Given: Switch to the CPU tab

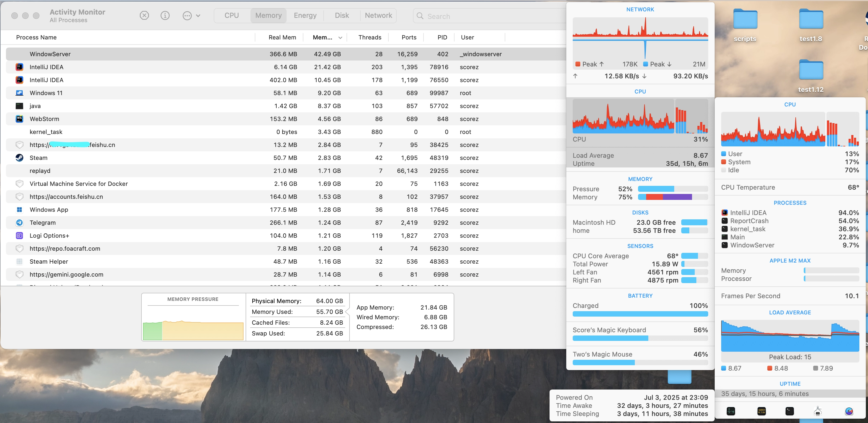Looking at the screenshot, I should click(x=232, y=15).
